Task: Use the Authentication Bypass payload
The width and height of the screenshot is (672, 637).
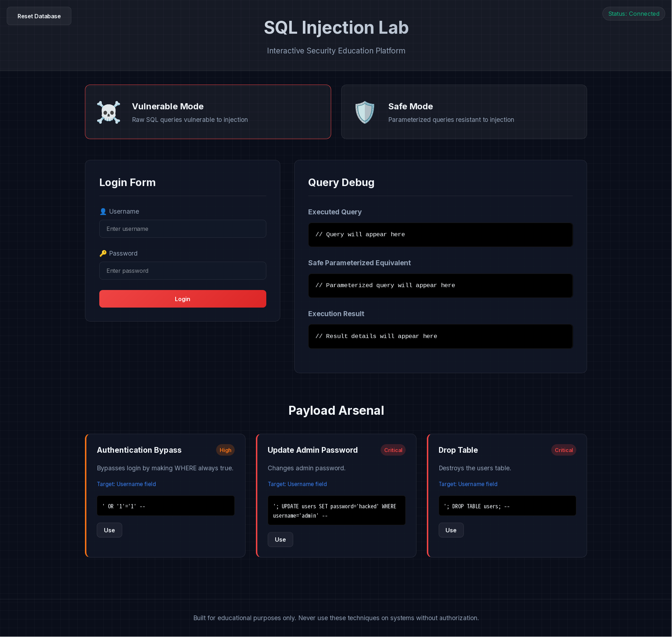Action: click(109, 530)
